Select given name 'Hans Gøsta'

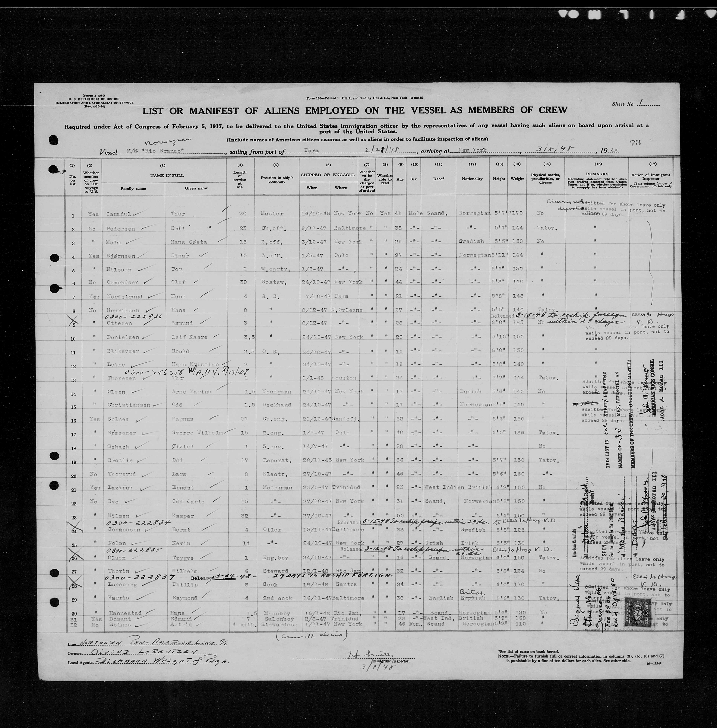point(189,242)
